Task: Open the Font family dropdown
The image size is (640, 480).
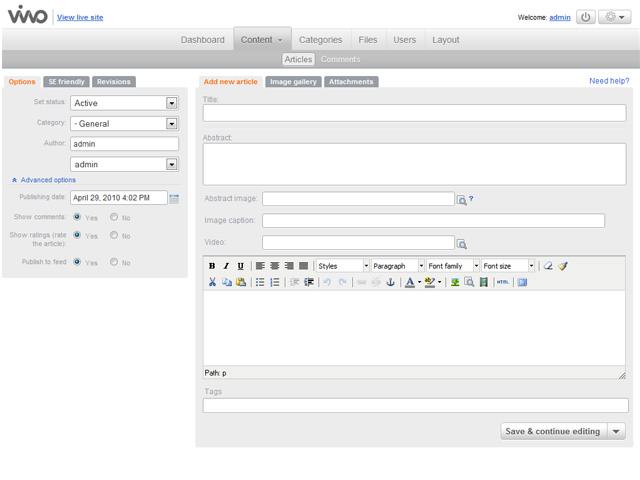Action: click(x=453, y=266)
